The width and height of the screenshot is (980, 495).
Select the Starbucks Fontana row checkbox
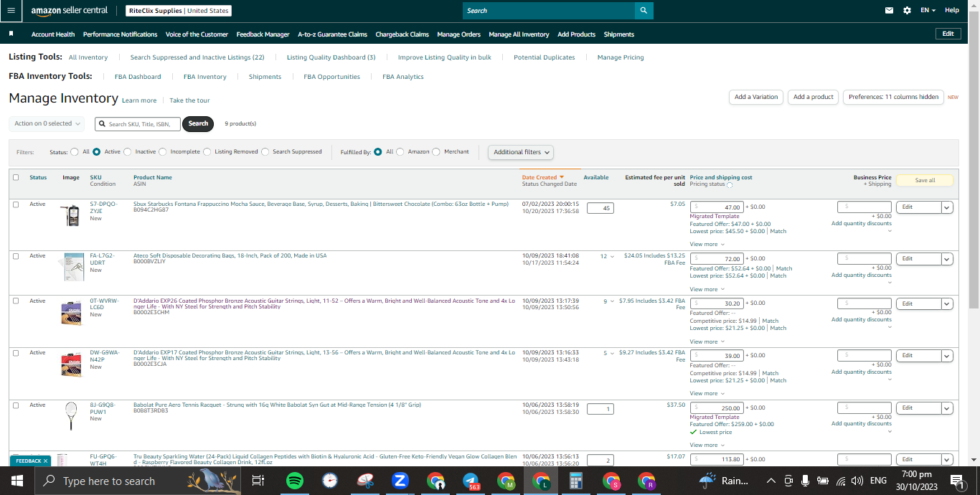pos(16,204)
